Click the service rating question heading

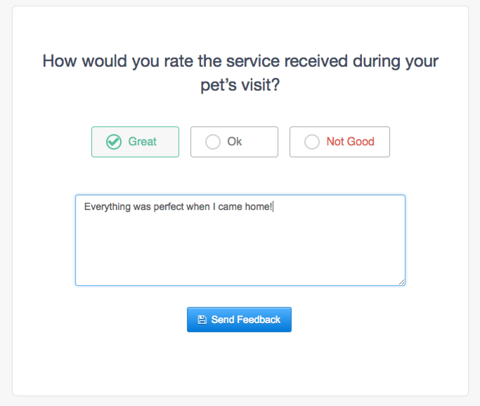(x=240, y=73)
